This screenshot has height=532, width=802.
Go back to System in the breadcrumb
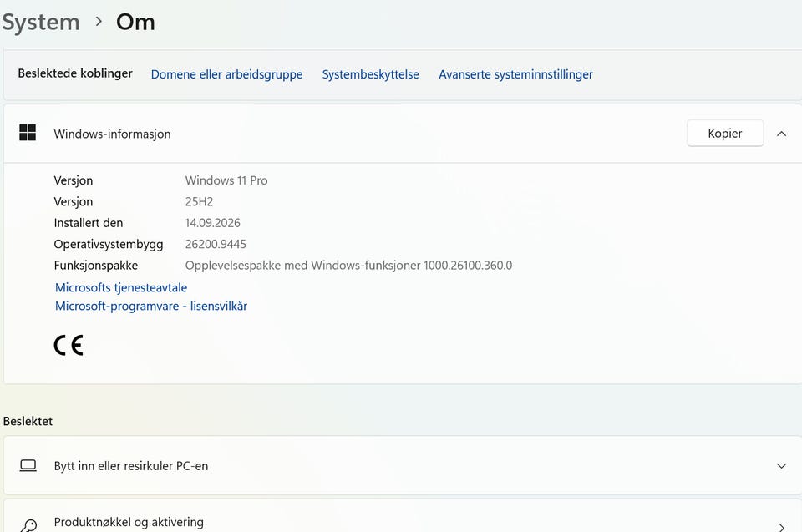pos(41,22)
